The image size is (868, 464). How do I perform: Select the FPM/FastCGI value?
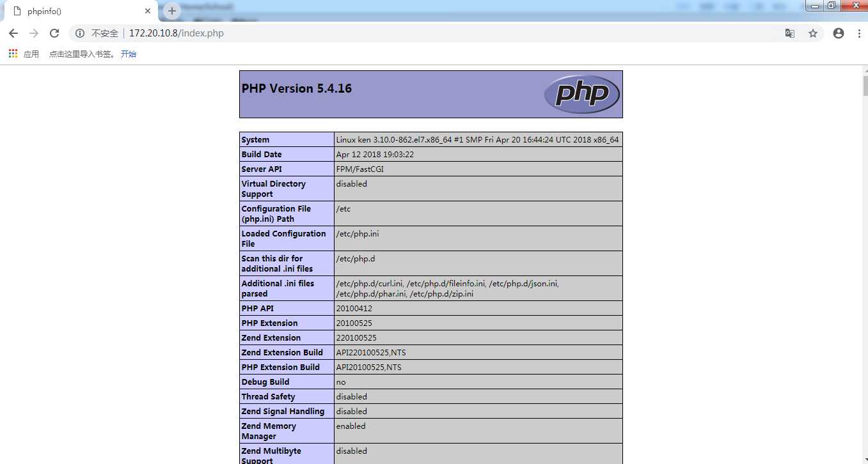point(360,169)
